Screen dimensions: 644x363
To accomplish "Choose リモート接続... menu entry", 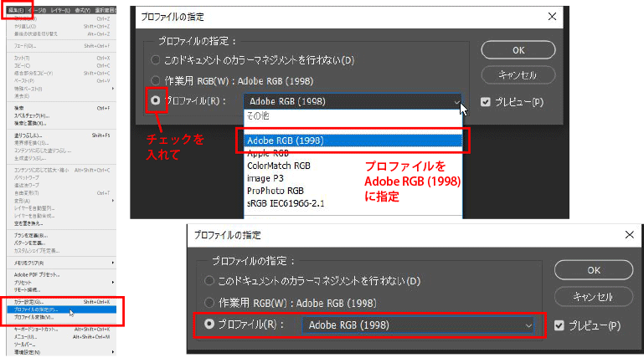I will coord(62,290).
